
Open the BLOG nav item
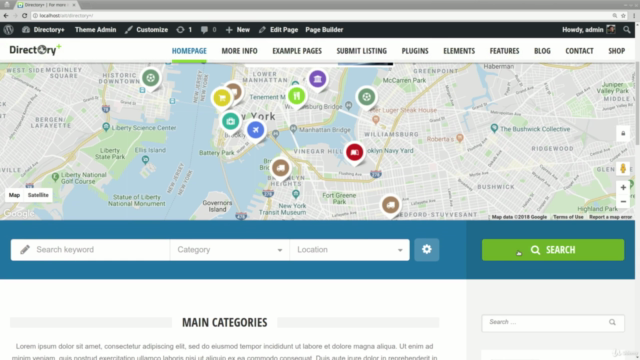pos(542,51)
